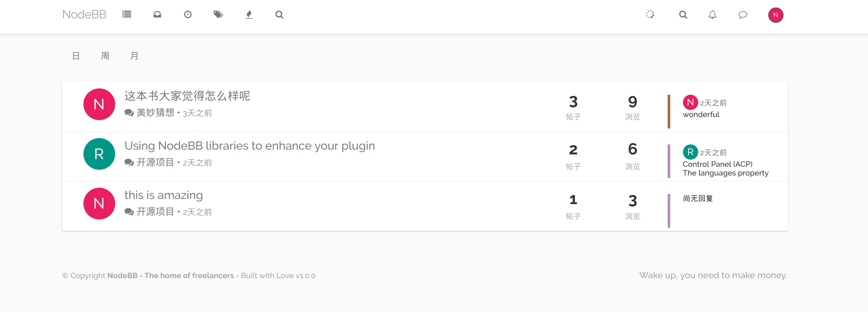The image size is (868, 312).
Task: Open the chat speech bubble icon
Action: [x=743, y=15]
